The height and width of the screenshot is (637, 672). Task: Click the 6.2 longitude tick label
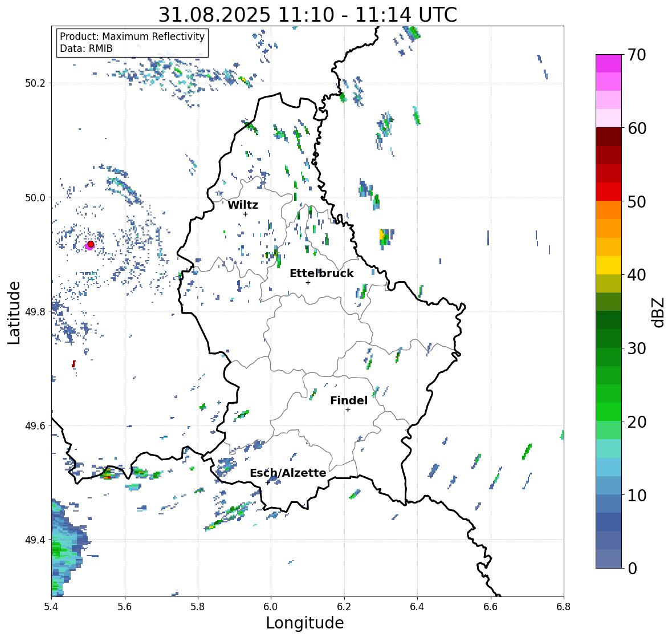(344, 607)
